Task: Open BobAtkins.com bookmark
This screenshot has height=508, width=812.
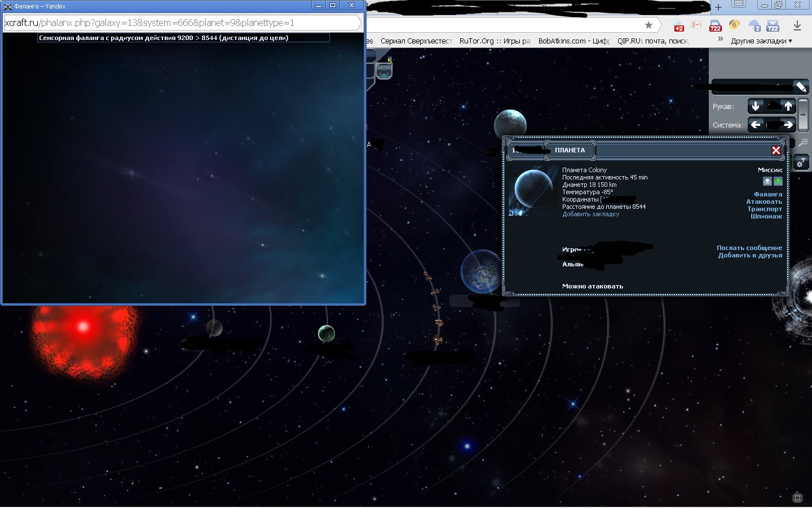Action: point(574,41)
